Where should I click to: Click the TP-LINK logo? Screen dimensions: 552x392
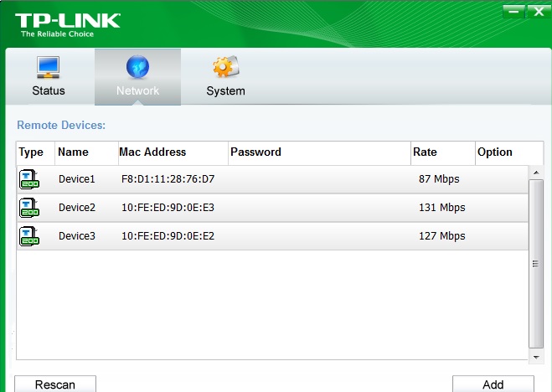tap(68, 25)
